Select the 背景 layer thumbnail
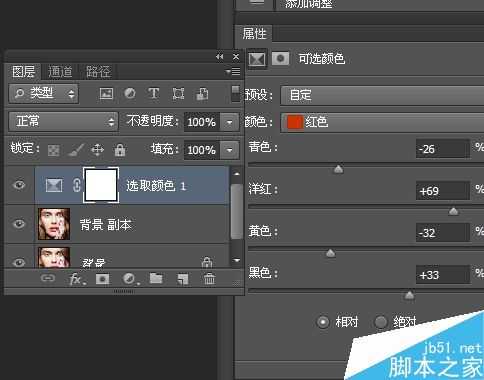Screen dimensions: 484x380 (x=54, y=257)
